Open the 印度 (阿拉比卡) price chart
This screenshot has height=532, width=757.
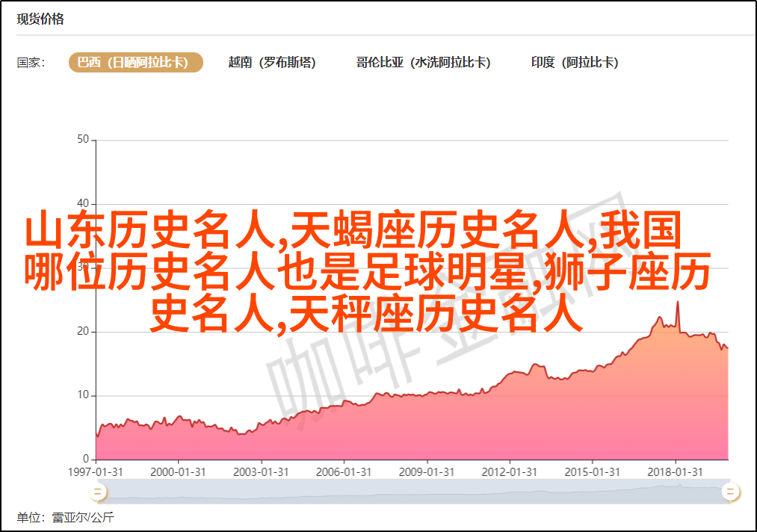(x=575, y=63)
